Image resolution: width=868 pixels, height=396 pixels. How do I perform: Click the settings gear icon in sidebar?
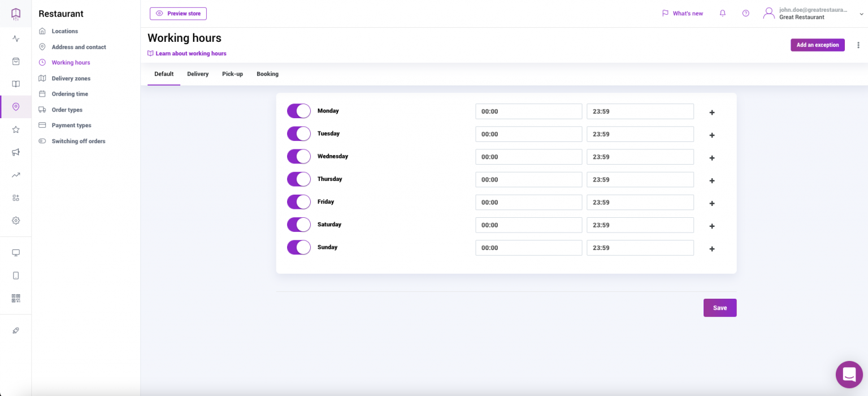pos(15,220)
